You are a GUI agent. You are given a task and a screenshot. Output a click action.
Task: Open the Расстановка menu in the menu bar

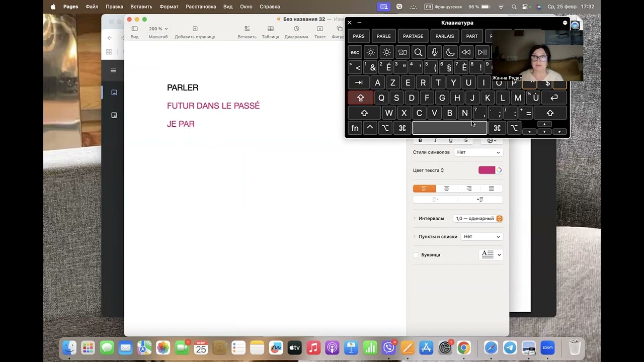point(201,7)
